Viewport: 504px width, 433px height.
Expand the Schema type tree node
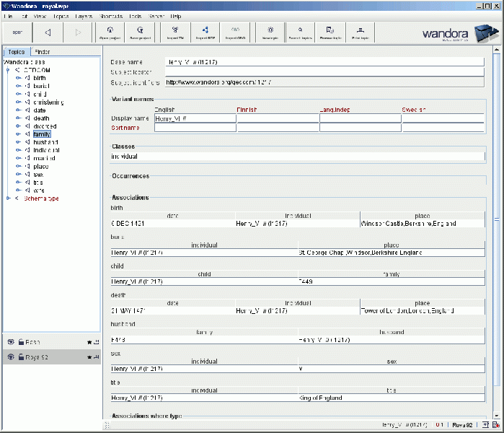9,198
